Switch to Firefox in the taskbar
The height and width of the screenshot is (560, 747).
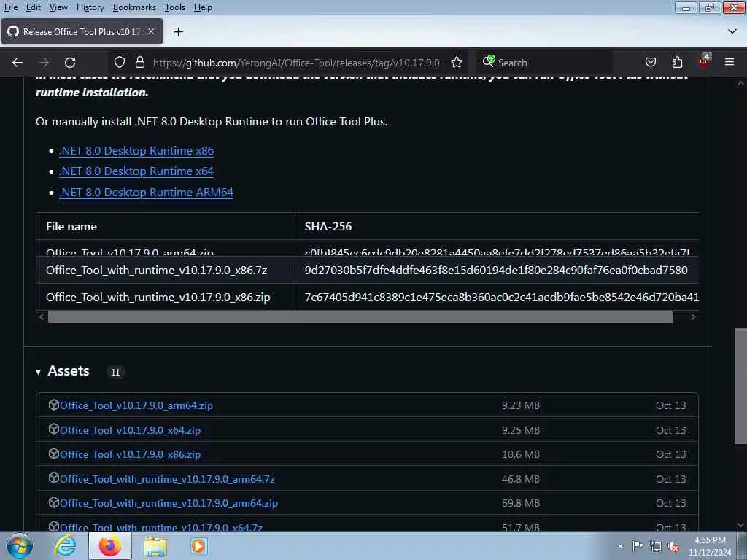[x=109, y=545]
